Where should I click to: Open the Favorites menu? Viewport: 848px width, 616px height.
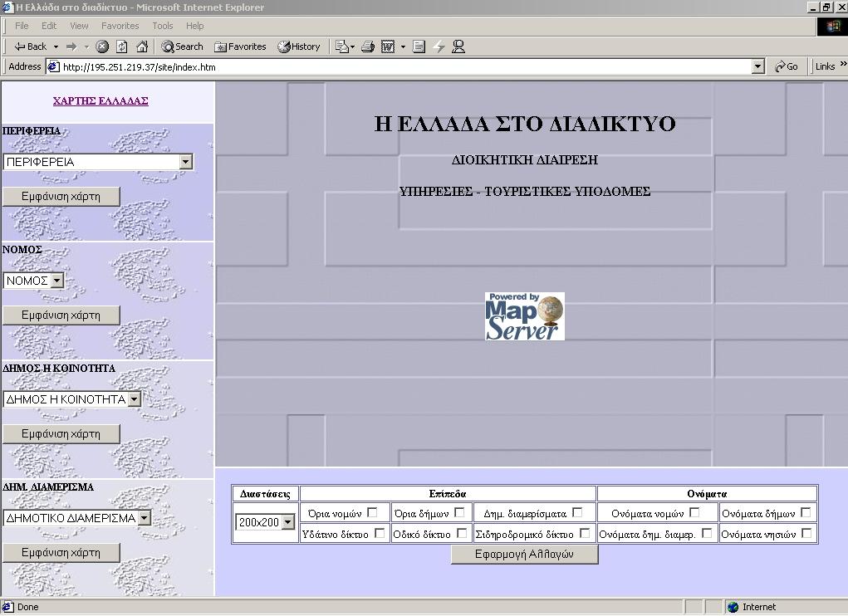[120, 26]
